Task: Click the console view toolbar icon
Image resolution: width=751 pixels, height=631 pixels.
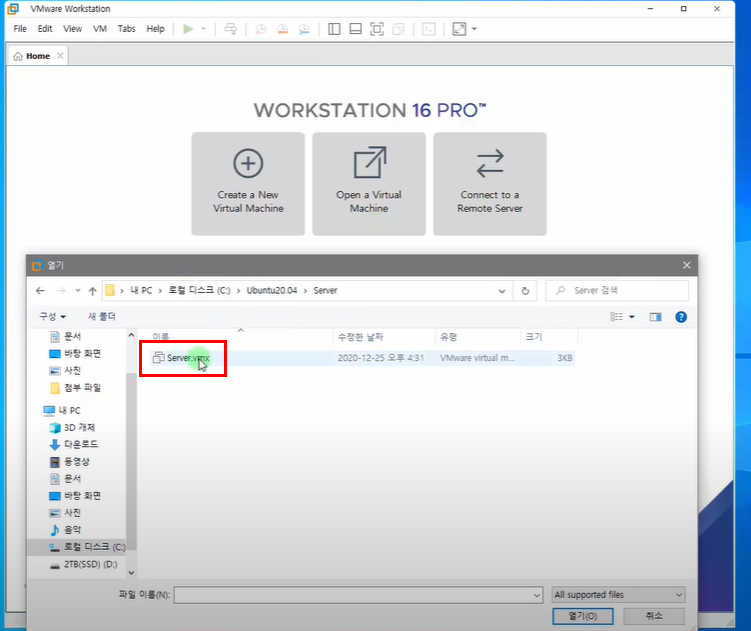Action: [429, 29]
